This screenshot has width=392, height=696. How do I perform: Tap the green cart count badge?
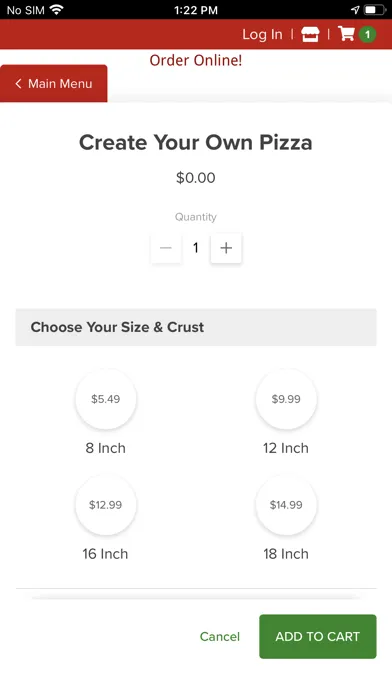coord(367,35)
